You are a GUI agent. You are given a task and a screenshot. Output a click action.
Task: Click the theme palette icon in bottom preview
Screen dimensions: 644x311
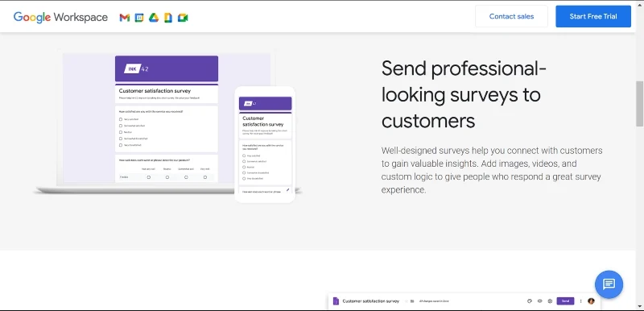(x=530, y=301)
